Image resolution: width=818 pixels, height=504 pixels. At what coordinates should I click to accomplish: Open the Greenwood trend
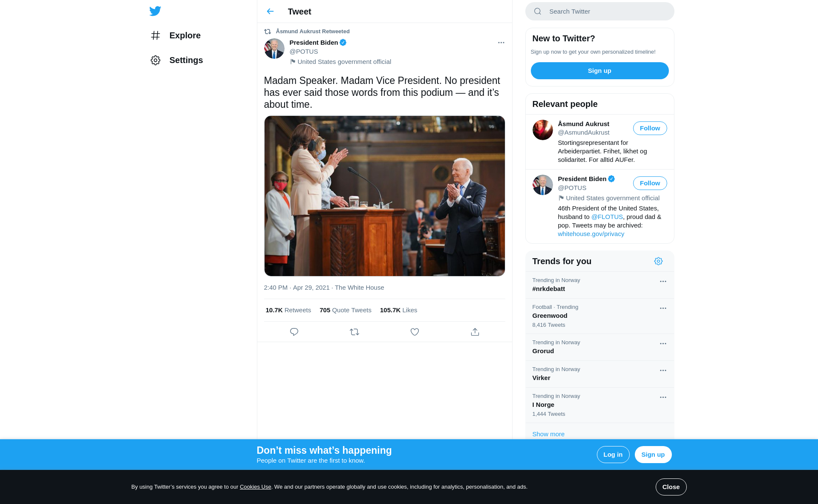(599, 316)
